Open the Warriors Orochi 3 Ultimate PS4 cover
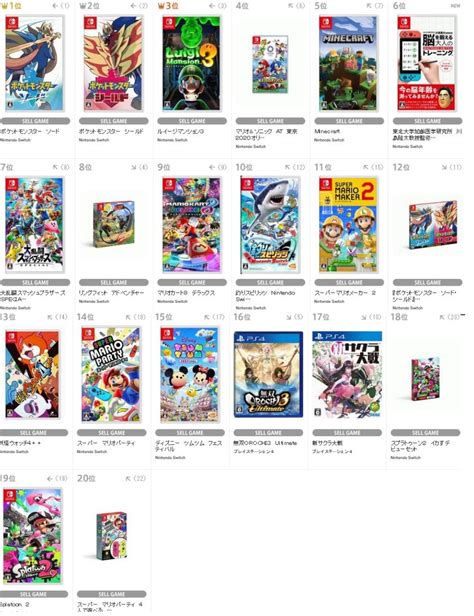The width and height of the screenshot is (474, 616). pos(268,374)
